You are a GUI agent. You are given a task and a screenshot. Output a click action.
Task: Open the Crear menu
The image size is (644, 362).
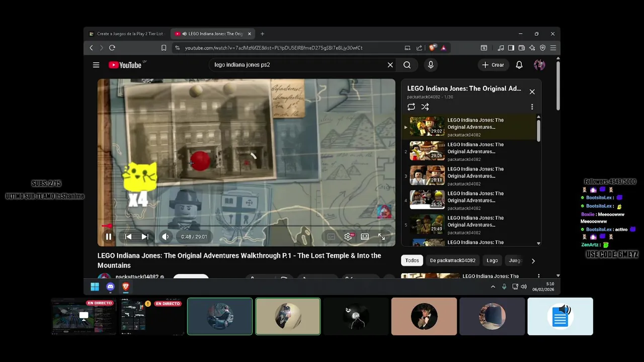[x=493, y=65]
